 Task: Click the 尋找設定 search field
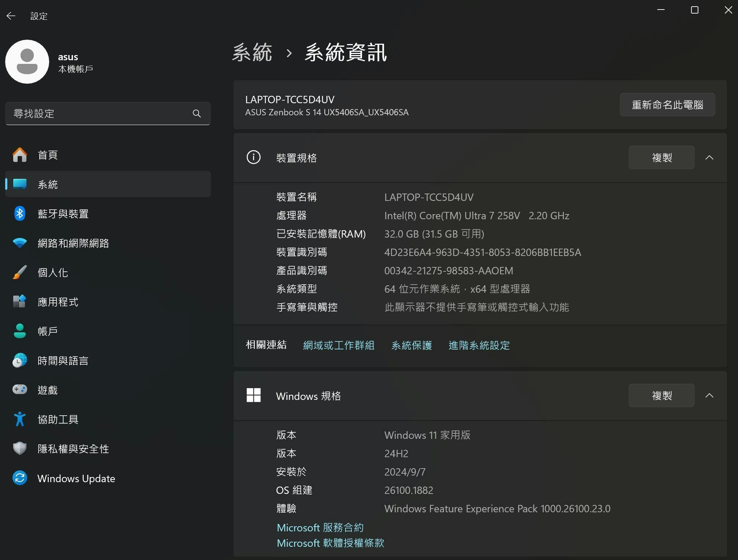tap(108, 113)
